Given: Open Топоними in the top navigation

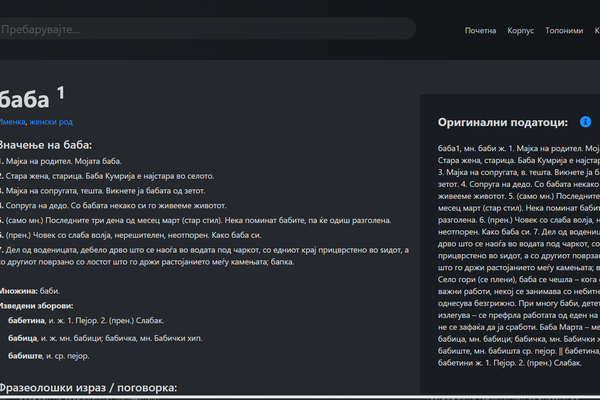Looking at the screenshot, I should [x=564, y=31].
